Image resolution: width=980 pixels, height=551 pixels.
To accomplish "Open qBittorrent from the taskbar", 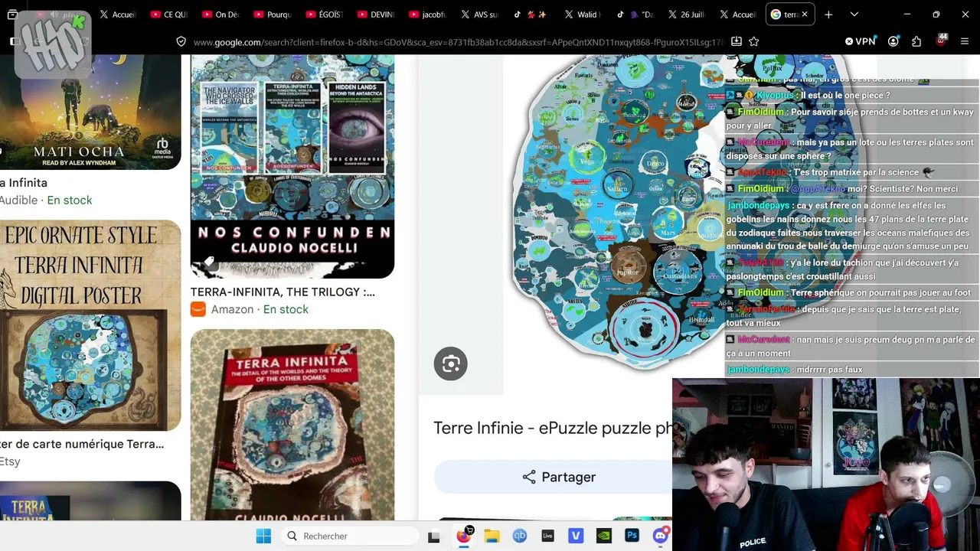I will (x=520, y=536).
